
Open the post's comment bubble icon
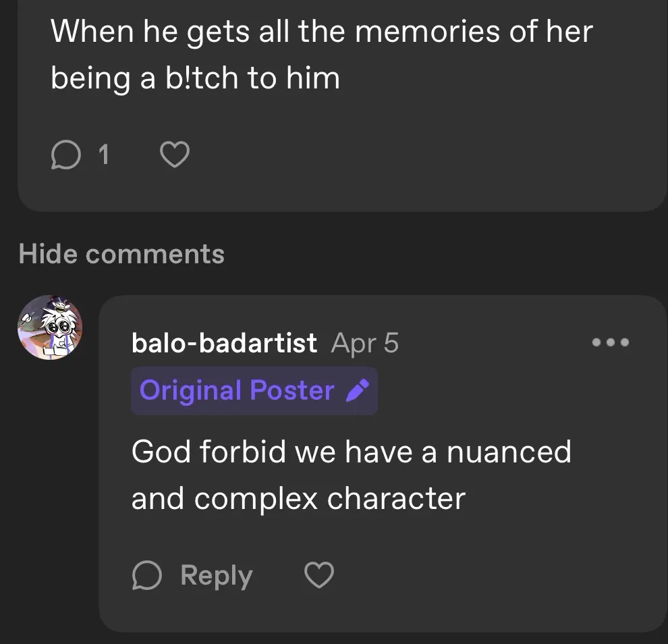(65, 156)
